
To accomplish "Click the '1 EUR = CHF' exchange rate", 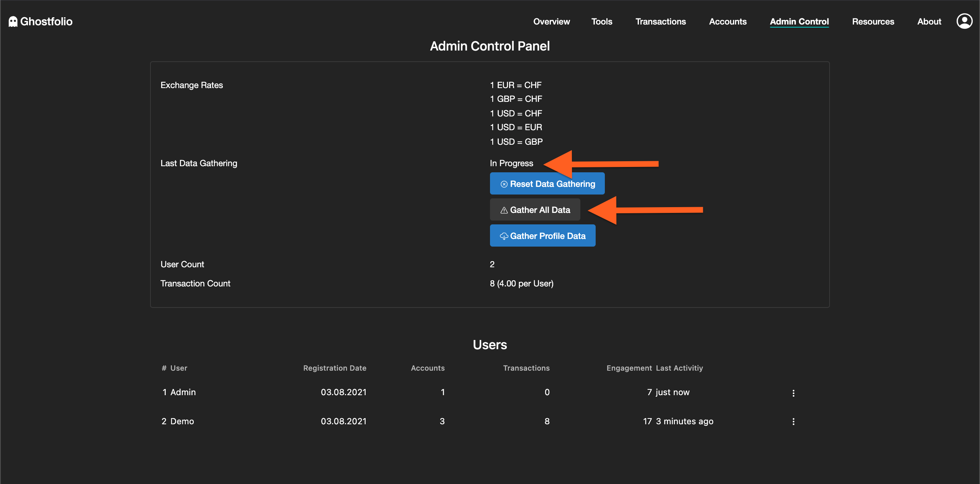I will coord(516,85).
